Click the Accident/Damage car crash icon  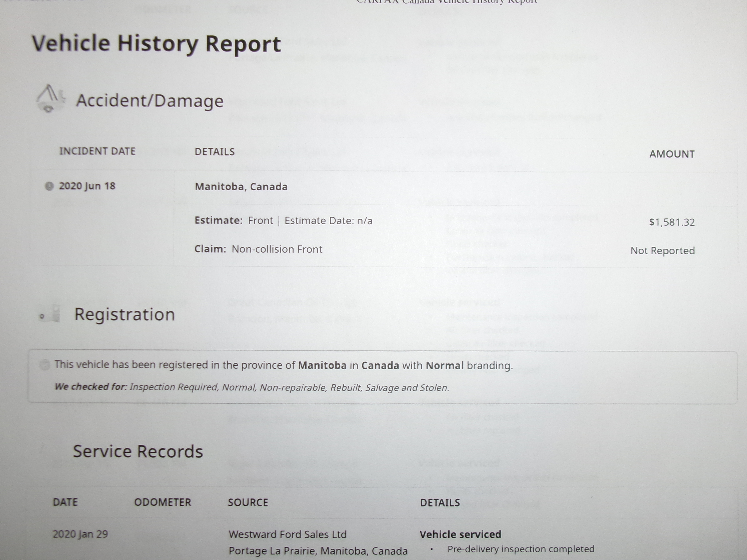pyautogui.click(x=51, y=98)
